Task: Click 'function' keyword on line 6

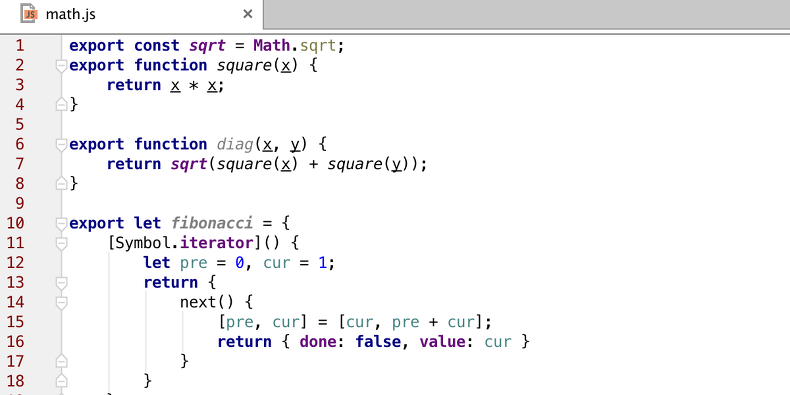Action: (x=170, y=145)
